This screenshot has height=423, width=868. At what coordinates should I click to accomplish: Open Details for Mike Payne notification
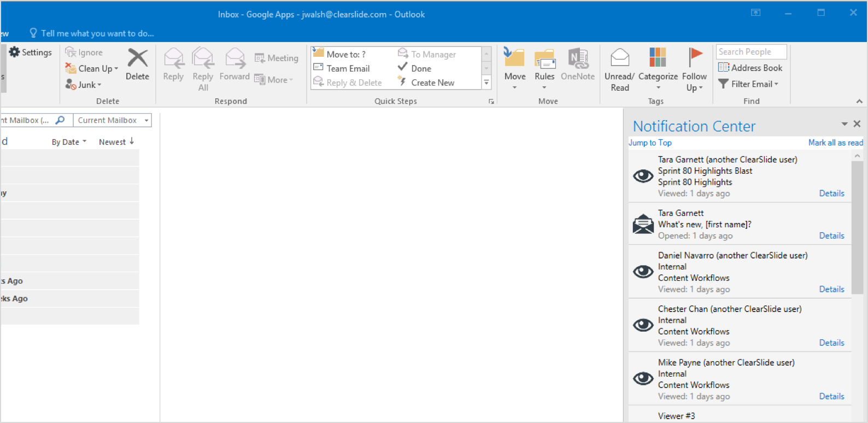831,397
